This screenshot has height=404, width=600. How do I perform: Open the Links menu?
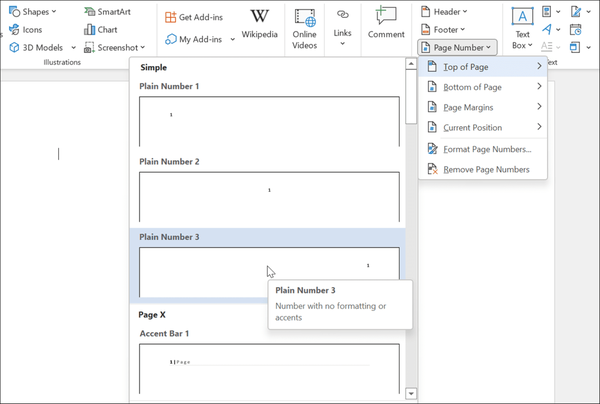pyautogui.click(x=342, y=28)
